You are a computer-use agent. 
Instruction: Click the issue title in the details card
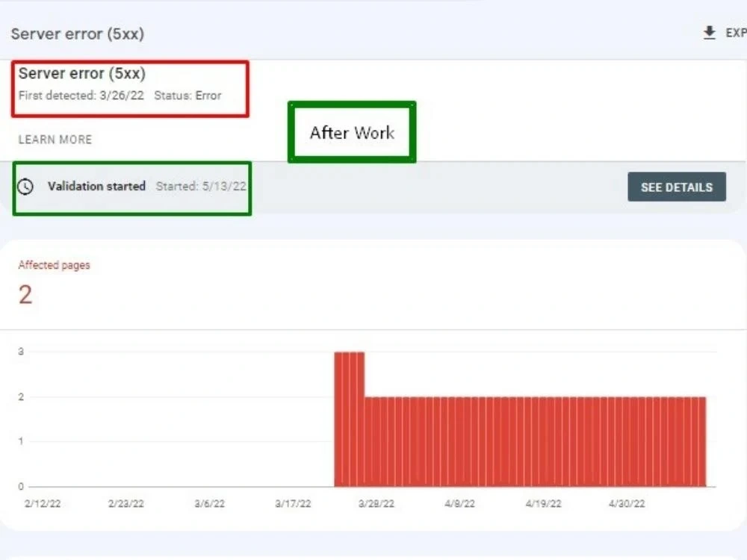click(82, 73)
